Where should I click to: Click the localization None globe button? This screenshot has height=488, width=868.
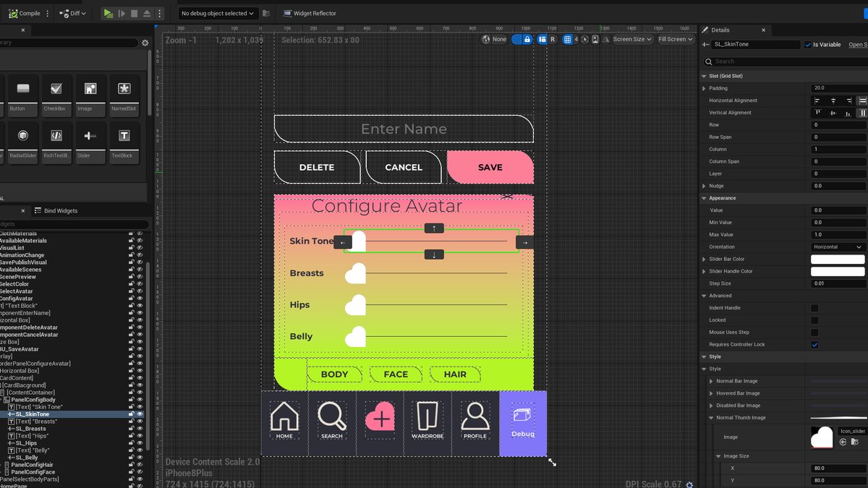click(495, 39)
